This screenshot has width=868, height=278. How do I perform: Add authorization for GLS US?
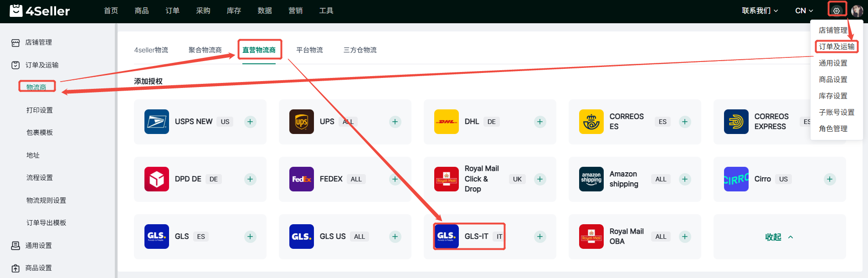[395, 237]
